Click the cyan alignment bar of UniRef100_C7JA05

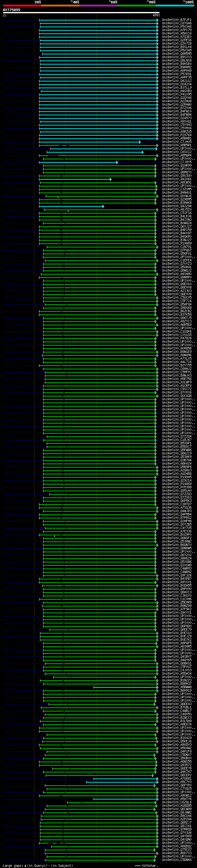(x=90, y=142)
